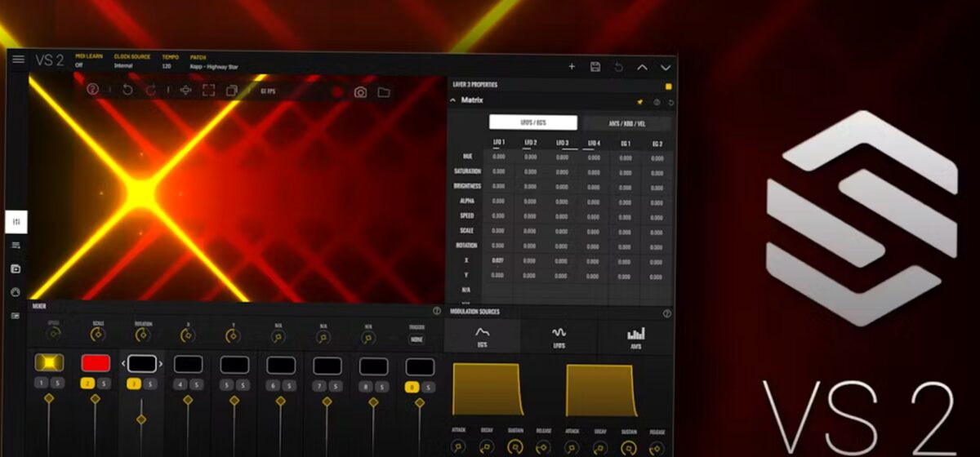Select the mixer view in left sidebar
The width and height of the screenshot is (980, 457).
(16, 222)
